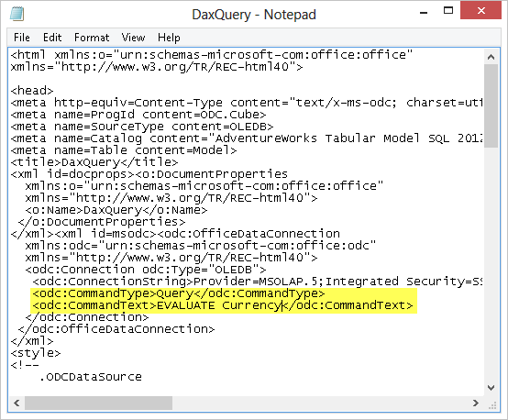The height and width of the screenshot is (420, 508).
Task: Click the Notepad icon in the title bar
Action: coord(17,14)
